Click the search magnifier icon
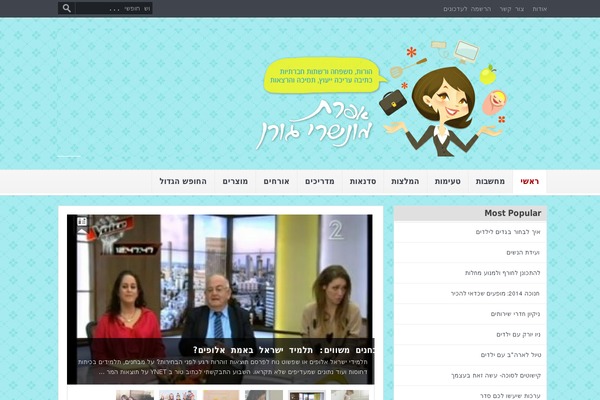Screen dimensions: 600x400 coord(67,8)
